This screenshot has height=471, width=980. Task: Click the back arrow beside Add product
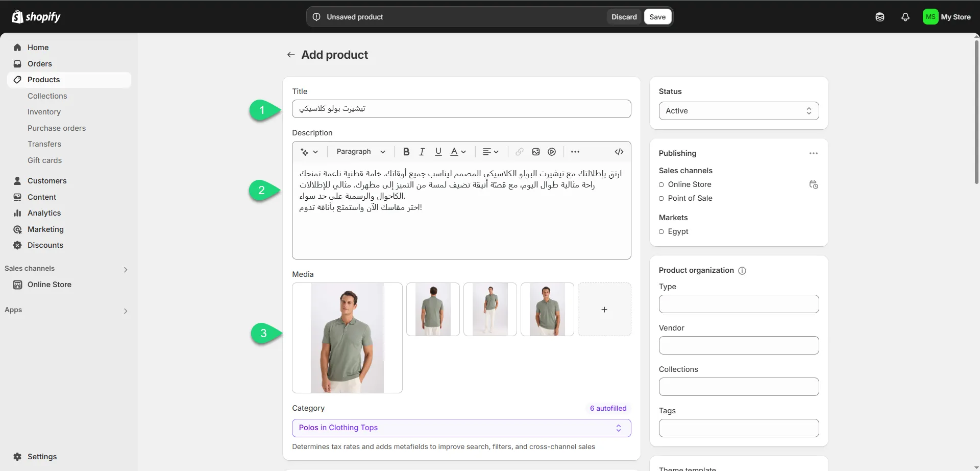click(291, 55)
